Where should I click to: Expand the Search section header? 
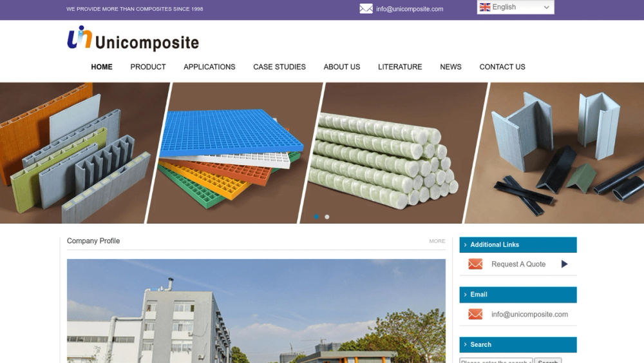(x=518, y=344)
